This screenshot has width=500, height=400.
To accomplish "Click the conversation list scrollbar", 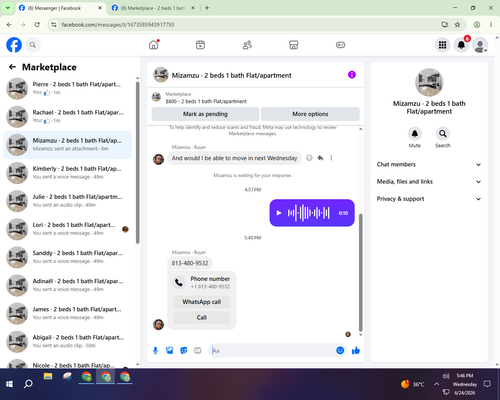I will click(x=137, y=163).
